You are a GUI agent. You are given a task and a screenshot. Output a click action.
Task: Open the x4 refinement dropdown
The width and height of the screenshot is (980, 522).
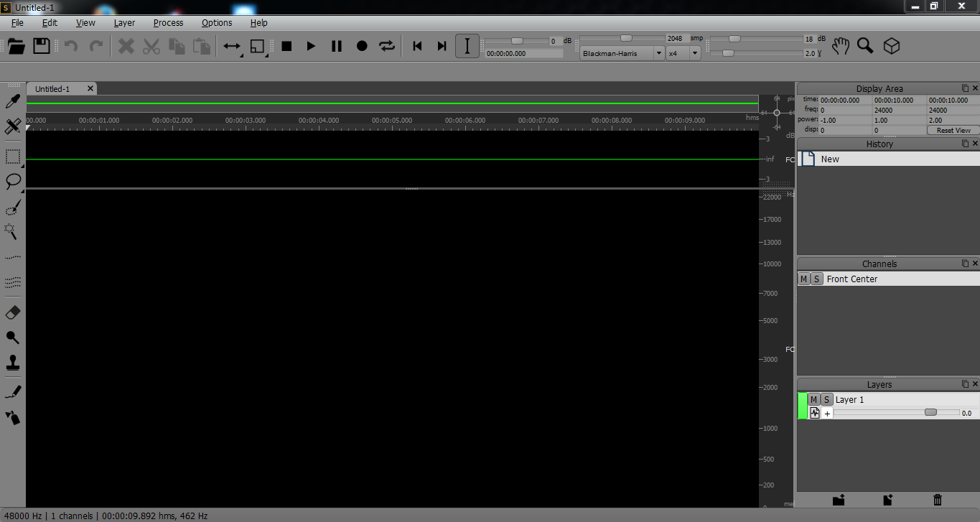point(683,53)
